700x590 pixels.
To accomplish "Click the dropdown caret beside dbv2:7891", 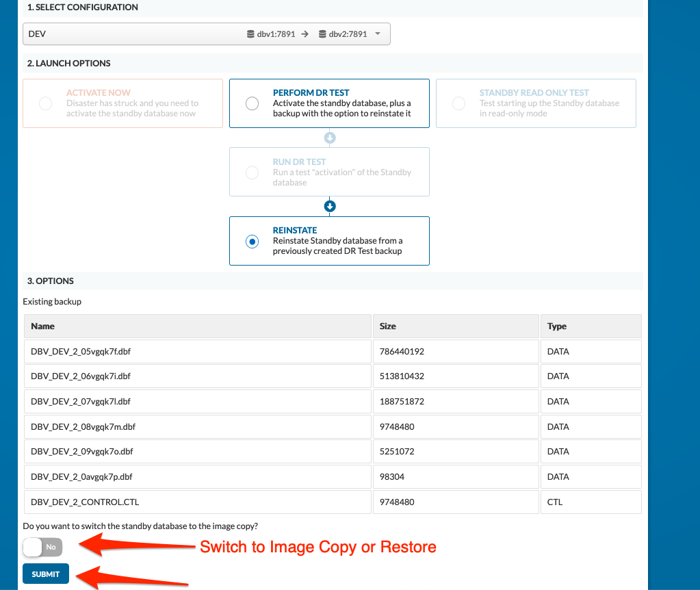I will (x=378, y=34).
